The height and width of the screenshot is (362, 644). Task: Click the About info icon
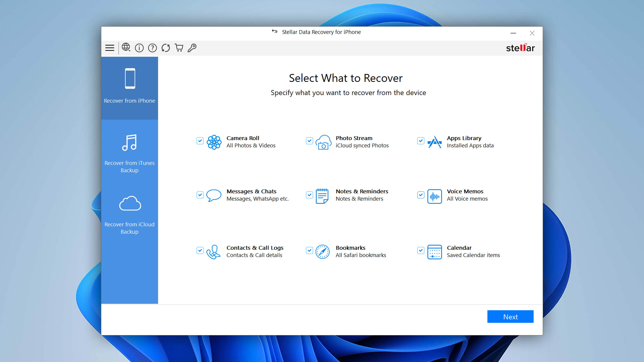139,48
